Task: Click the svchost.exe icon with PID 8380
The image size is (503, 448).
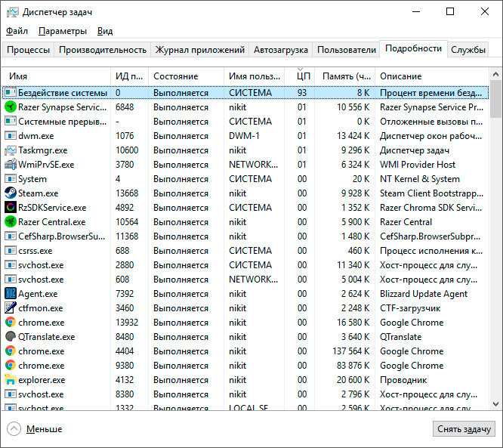Action: 11,394
